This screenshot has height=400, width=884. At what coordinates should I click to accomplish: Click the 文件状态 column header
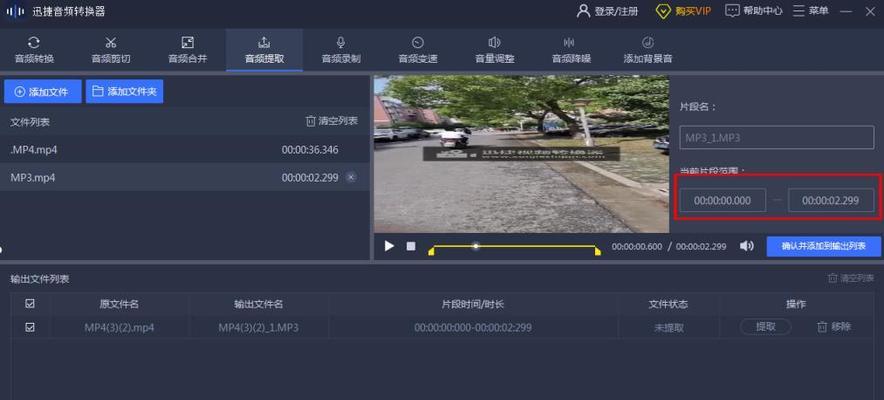(x=669, y=304)
